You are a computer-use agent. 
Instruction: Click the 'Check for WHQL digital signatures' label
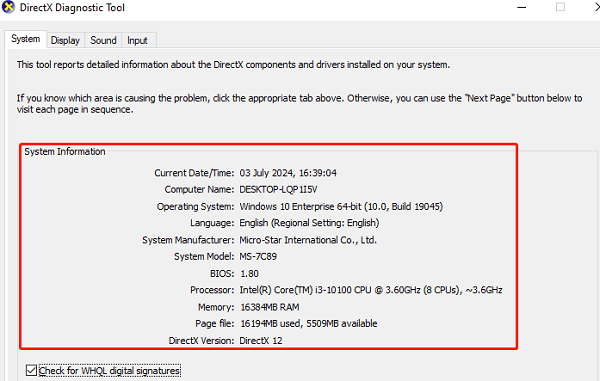click(109, 371)
